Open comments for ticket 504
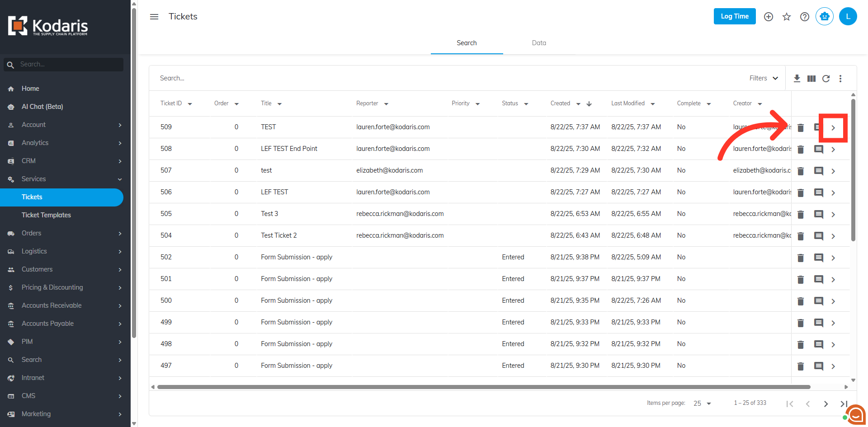This screenshot has height=427, width=868. (819, 236)
